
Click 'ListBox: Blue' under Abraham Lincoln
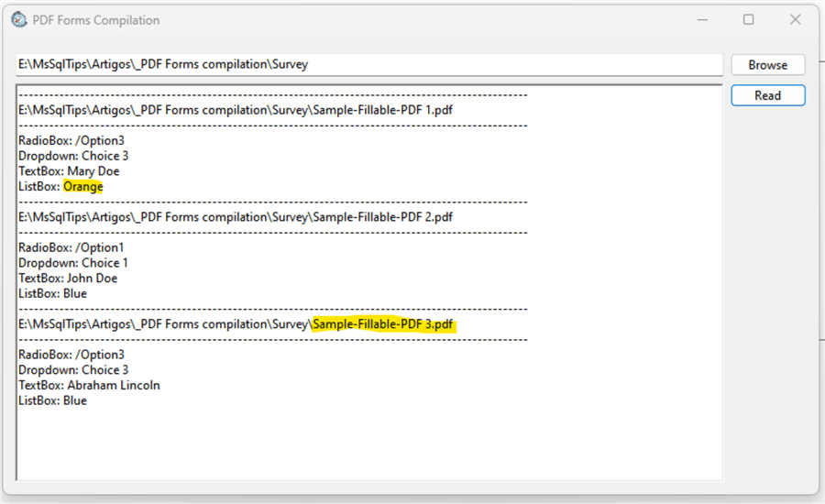pos(52,400)
